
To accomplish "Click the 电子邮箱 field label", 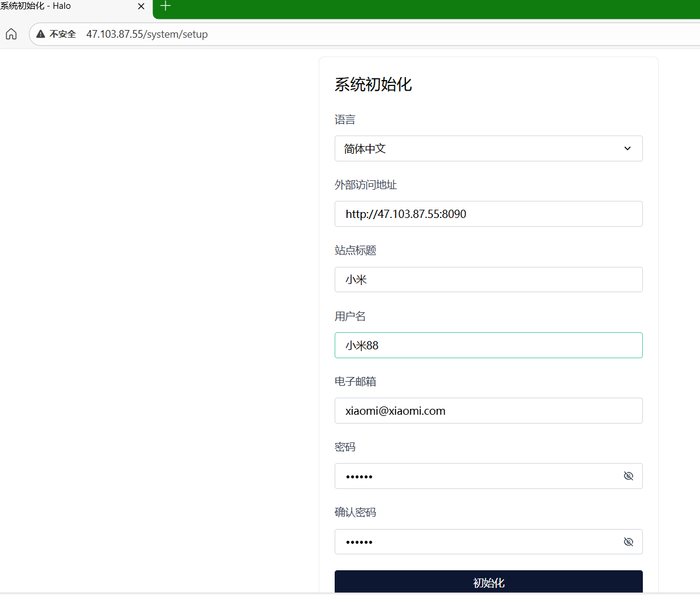I will pos(355,382).
